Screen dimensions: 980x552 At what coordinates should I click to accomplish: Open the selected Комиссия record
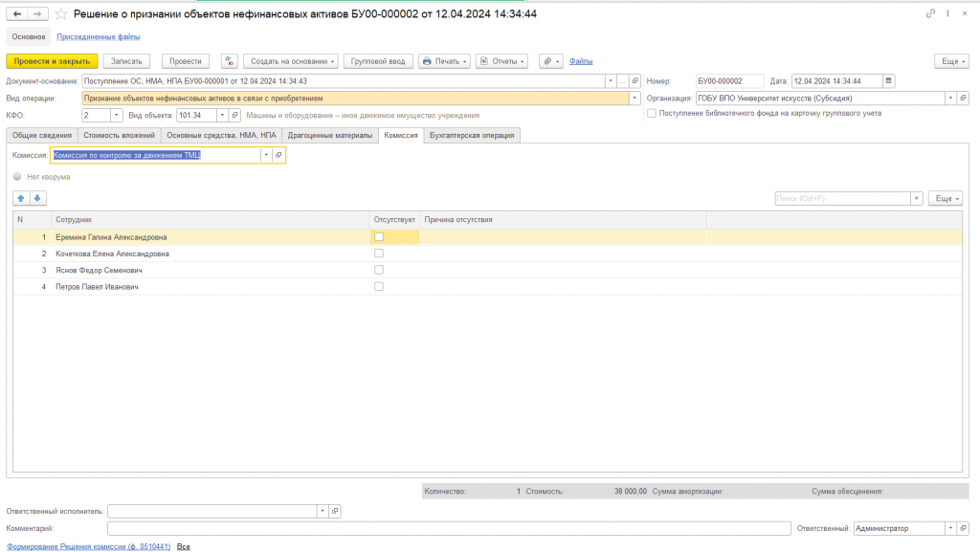[278, 155]
